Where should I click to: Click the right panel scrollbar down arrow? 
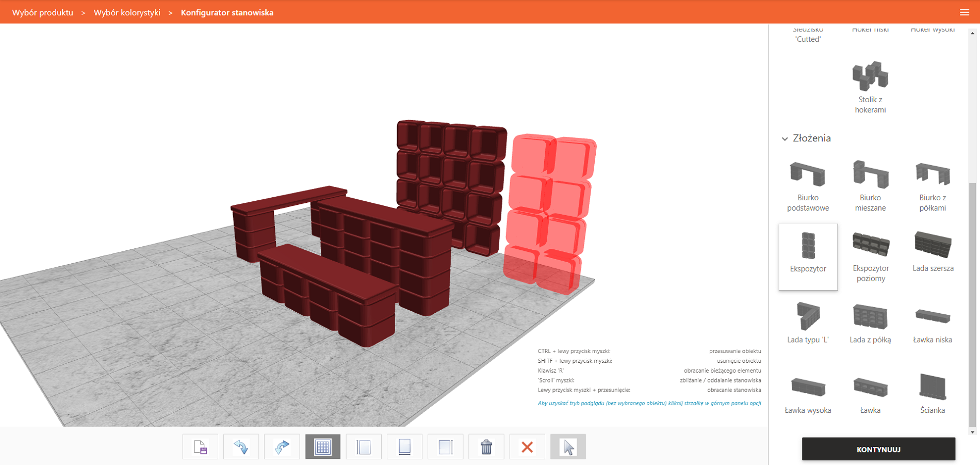click(x=973, y=432)
